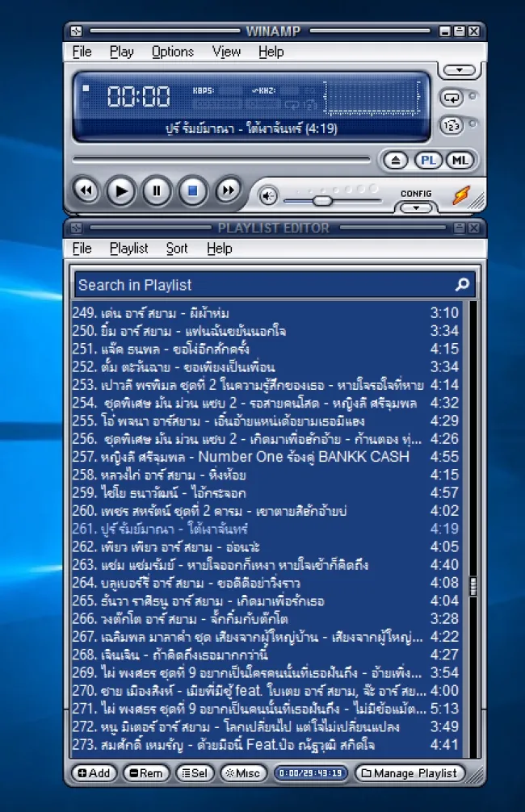This screenshot has height=812, width=525.
Task: Click the Add button
Action: pos(94,773)
